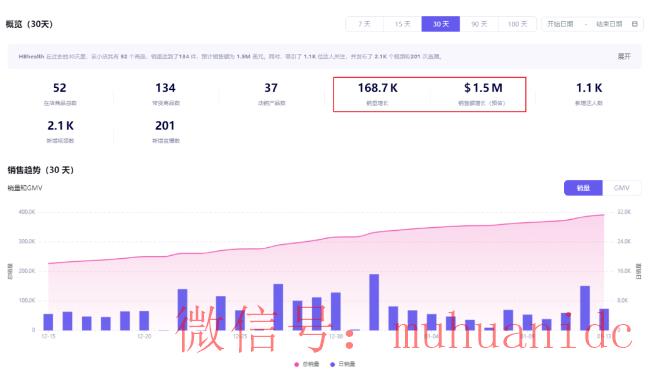This screenshot has width=648, height=369.
Task: Select the 2.1 K new videos stat
Action: (x=60, y=131)
